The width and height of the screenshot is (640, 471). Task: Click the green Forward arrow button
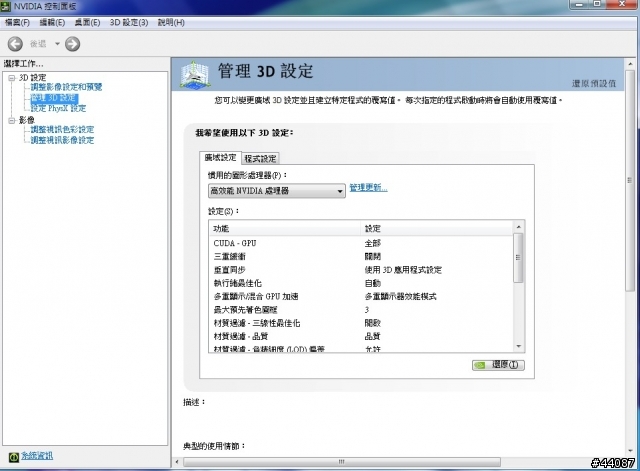pyautogui.click(x=73, y=44)
